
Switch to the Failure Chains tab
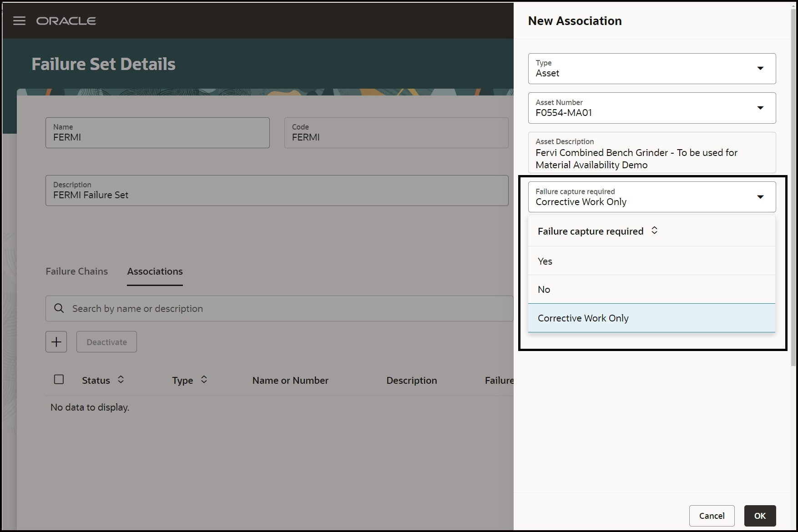point(77,271)
